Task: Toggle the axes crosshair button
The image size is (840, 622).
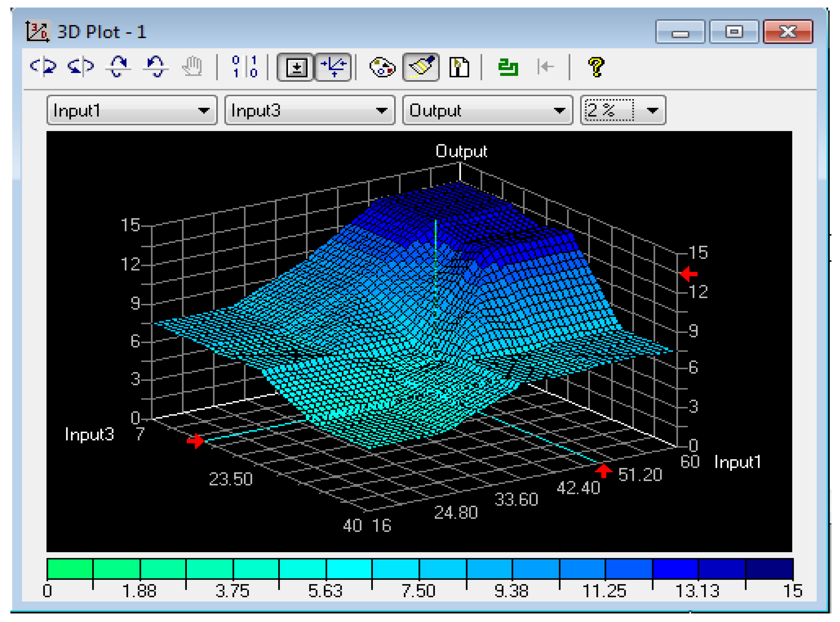Action: coord(333,67)
